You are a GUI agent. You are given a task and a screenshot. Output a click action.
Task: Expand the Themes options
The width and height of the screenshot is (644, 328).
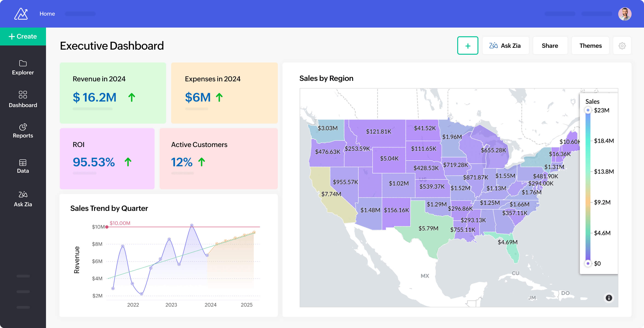[x=590, y=45]
